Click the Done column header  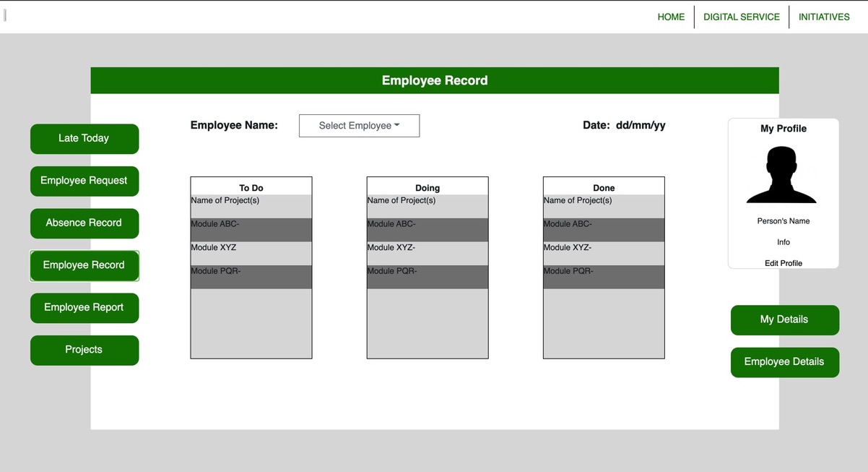pos(604,188)
